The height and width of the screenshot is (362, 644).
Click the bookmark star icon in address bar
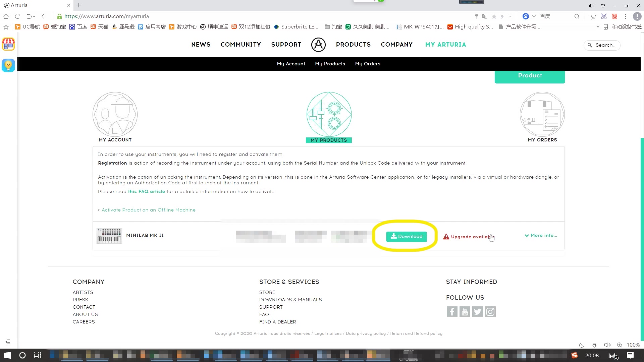tap(494, 16)
